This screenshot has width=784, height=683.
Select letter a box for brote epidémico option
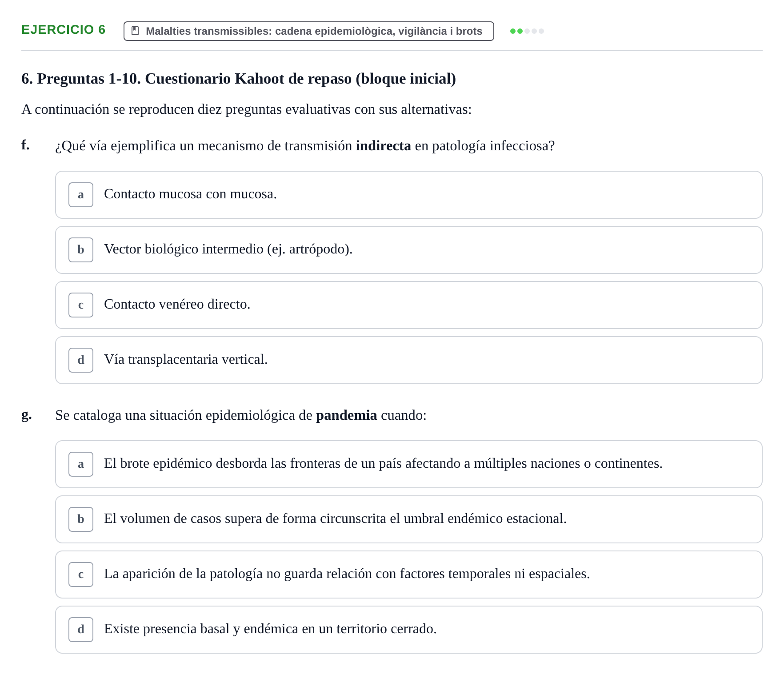pyautogui.click(x=81, y=464)
